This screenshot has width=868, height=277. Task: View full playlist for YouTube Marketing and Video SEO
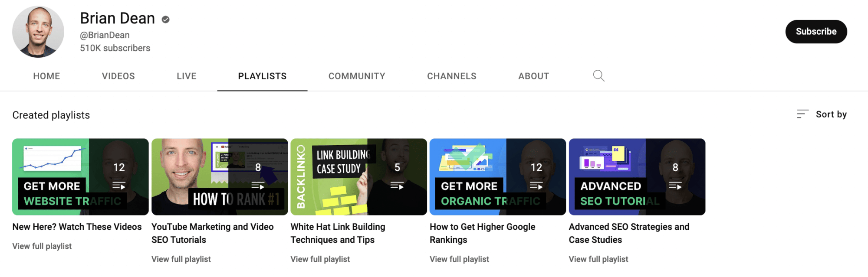[x=181, y=259]
